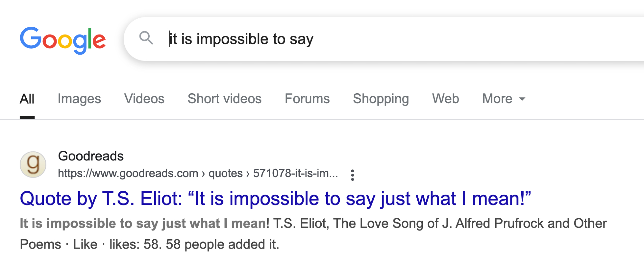Screen dimensions: 644x264
Task: Go to the Short videos tab
Action: (224, 99)
